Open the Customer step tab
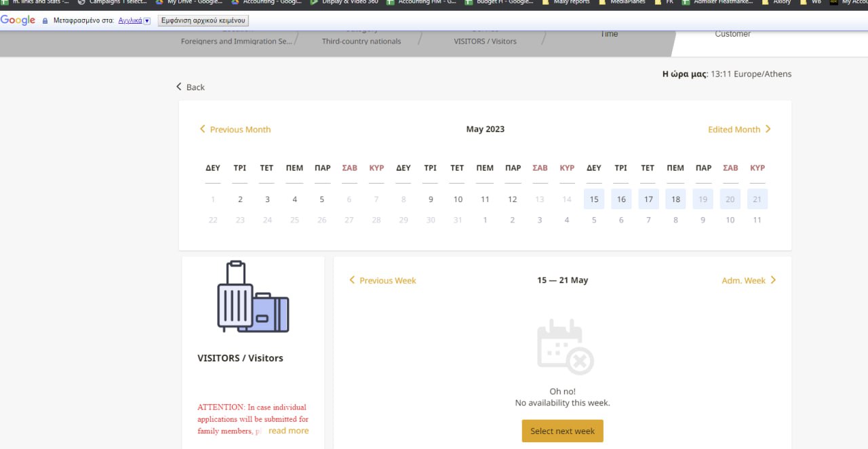This screenshot has height=449, width=868. tap(732, 34)
